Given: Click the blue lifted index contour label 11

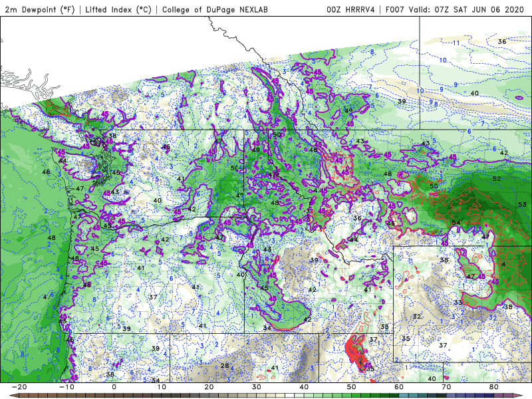Looking at the screenshot, I should 456,43.
